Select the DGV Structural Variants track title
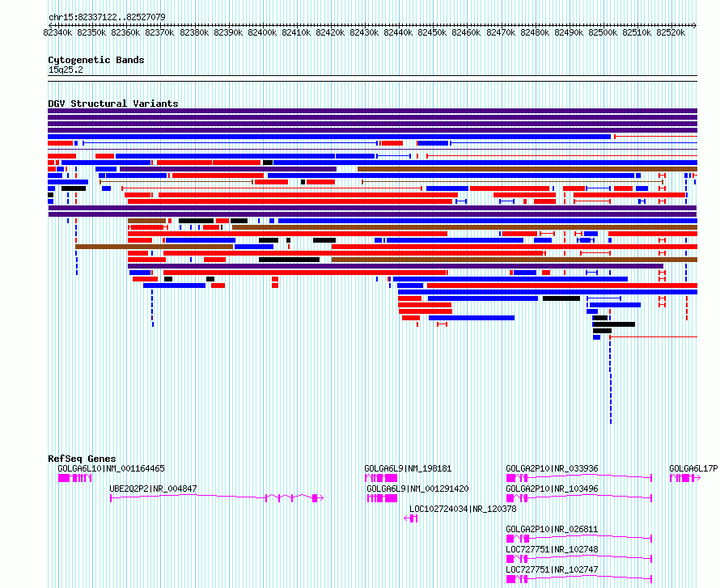 click(113, 104)
